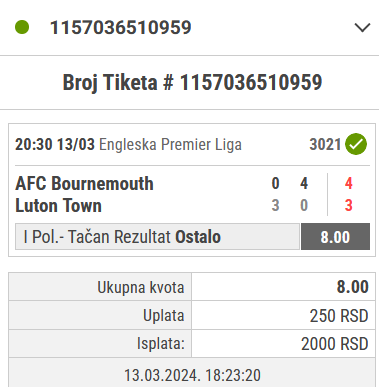
Task: Click the Ukupna kvota value 8.00
Action: pos(353,287)
